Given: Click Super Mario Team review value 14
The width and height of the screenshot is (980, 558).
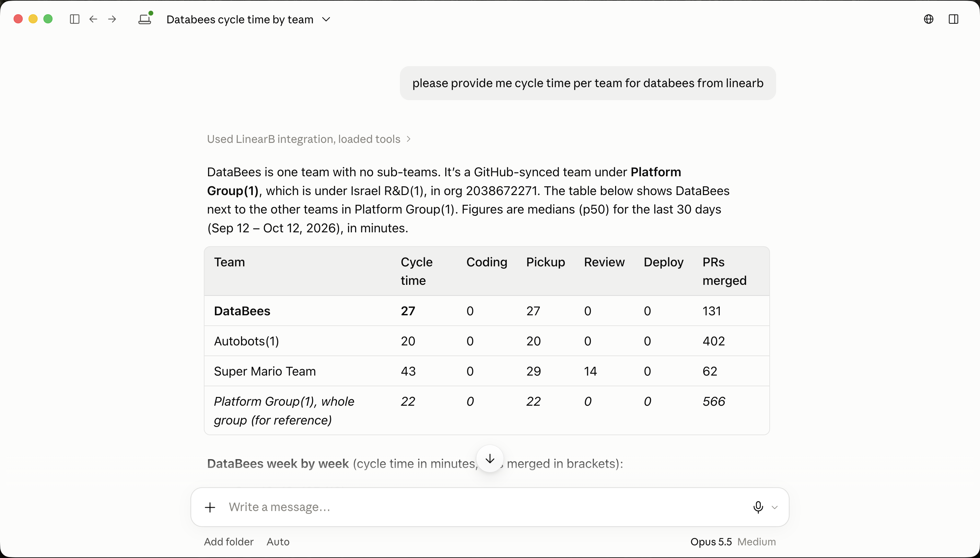Looking at the screenshot, I should pos(590,371).
